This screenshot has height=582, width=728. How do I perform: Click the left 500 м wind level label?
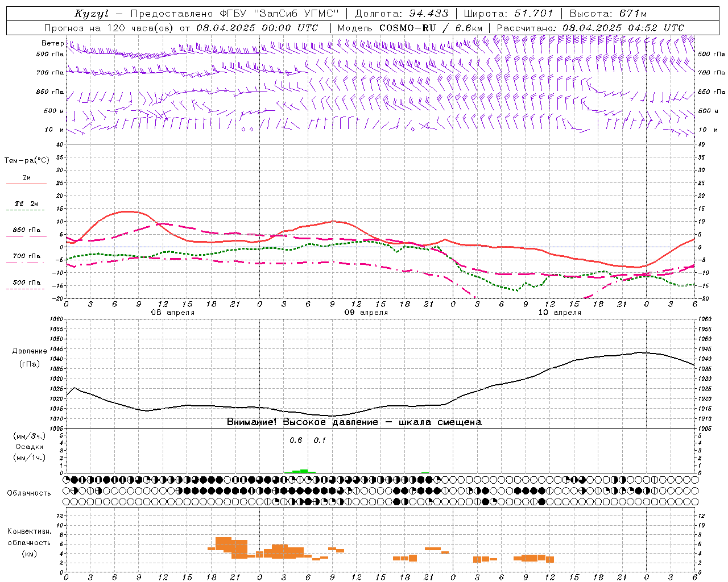[54, 111]
